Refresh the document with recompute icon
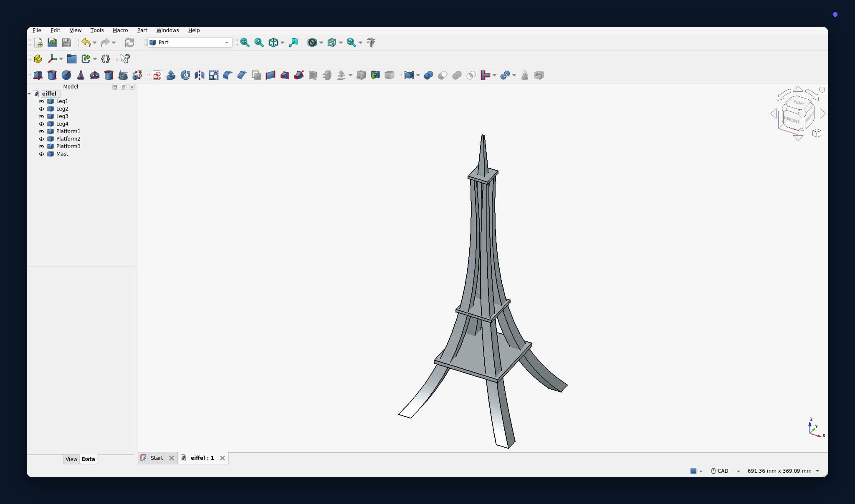The height and width of the screenshot is (504, 855). click(x=129, y=43)
